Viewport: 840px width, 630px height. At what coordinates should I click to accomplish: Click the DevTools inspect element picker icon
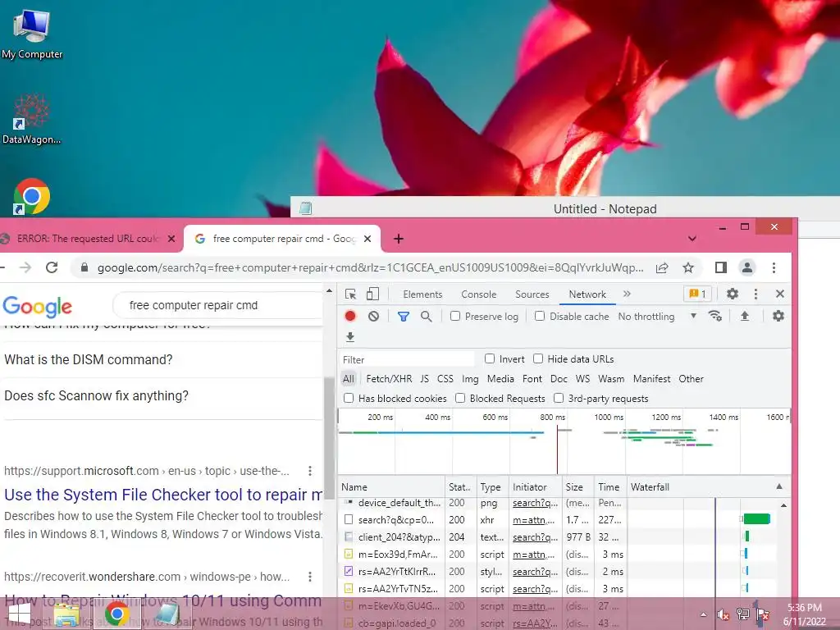(x=351, y=294)
